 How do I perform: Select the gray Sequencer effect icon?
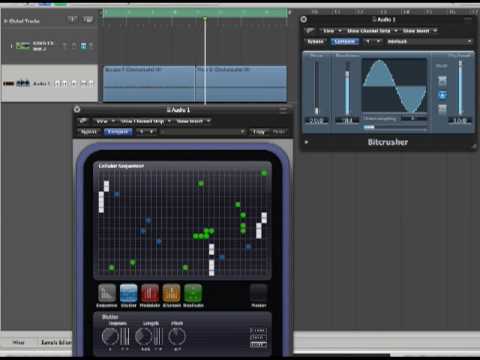107,293
